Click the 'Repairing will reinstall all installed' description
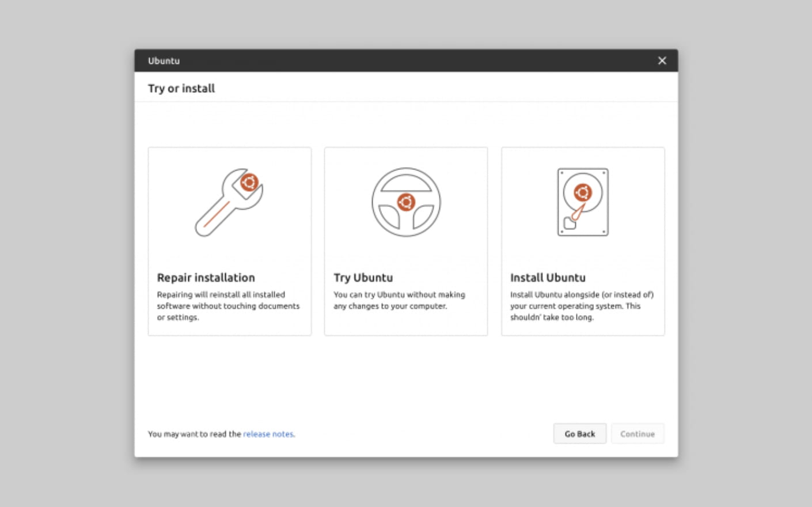Image resolution: width=812 pixels, height=507 pixels. click(228, 306)
